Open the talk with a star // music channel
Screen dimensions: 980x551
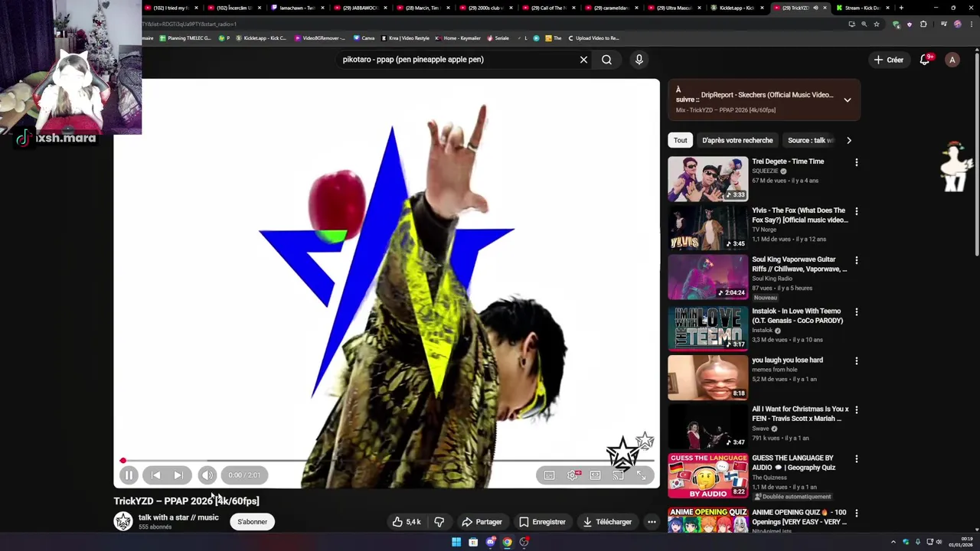coord(178,517)
